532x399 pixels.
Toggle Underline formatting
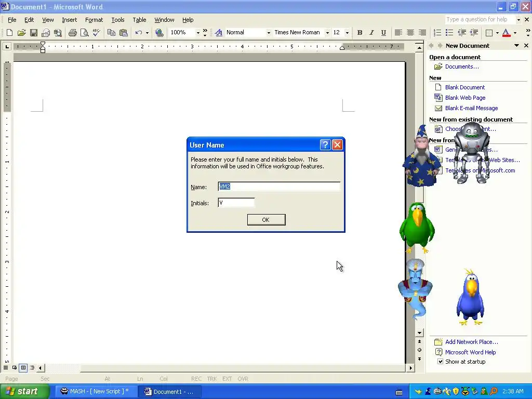(x=383, y=33)
